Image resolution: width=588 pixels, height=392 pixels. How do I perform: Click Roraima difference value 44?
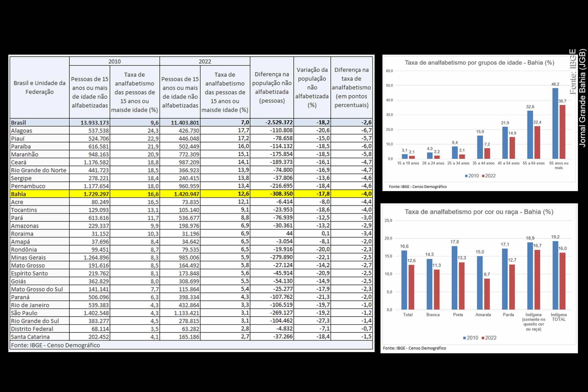point(289,233)
